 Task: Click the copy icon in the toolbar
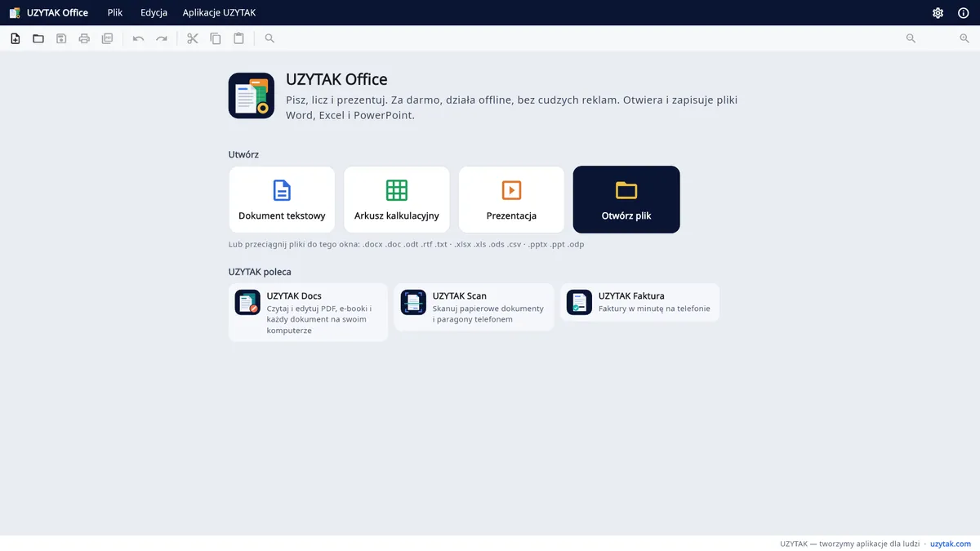[216, 38]
